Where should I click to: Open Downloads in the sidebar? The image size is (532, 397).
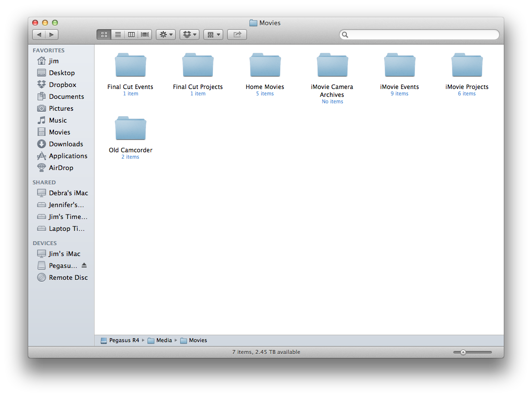[61, 144]
